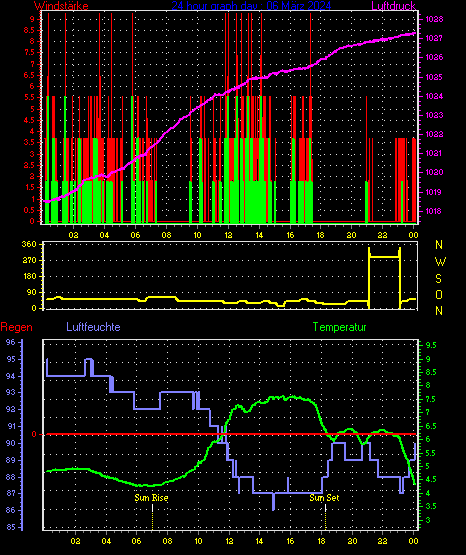Click the 12 hour tick on wind graph
The image size is (466, 555).
click(228, 235)
